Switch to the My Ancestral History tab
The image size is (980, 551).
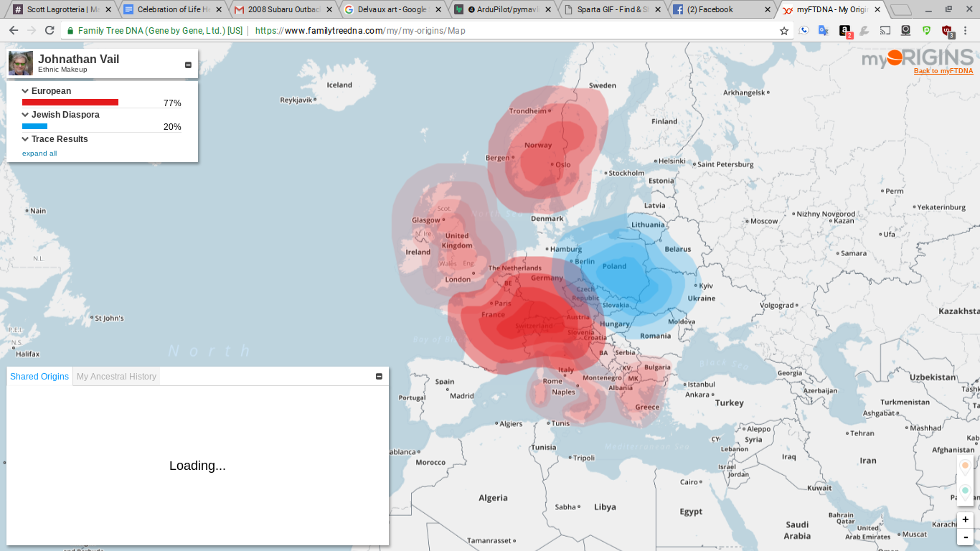[116, 377]
